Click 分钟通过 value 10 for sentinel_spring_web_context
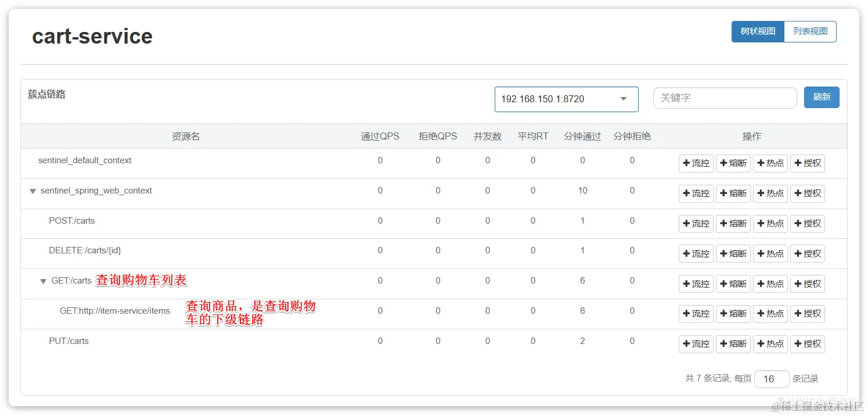Image resolution: width=868 pixels, height=416 pixels. 582,191
